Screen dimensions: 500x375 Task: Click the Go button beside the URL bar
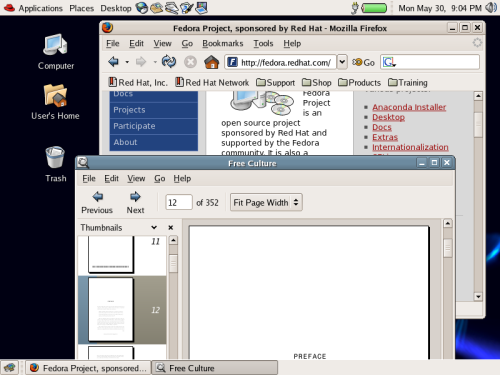tap(363, 62)
